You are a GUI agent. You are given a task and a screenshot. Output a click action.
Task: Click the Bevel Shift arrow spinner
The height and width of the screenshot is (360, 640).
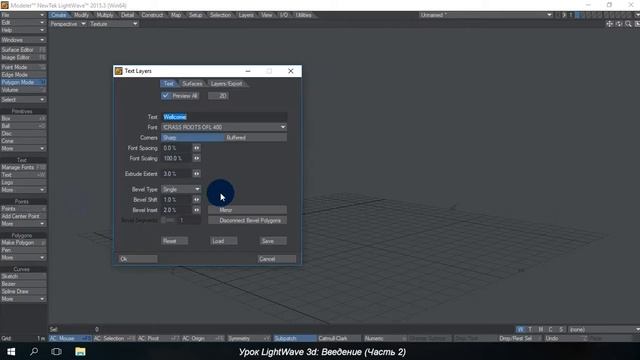point(196,200)
